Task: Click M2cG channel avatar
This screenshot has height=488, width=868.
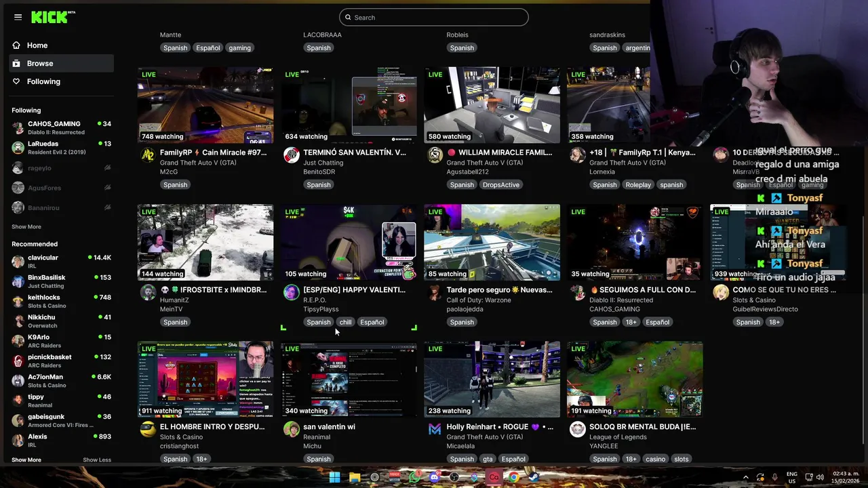Action: pos(147,155)
